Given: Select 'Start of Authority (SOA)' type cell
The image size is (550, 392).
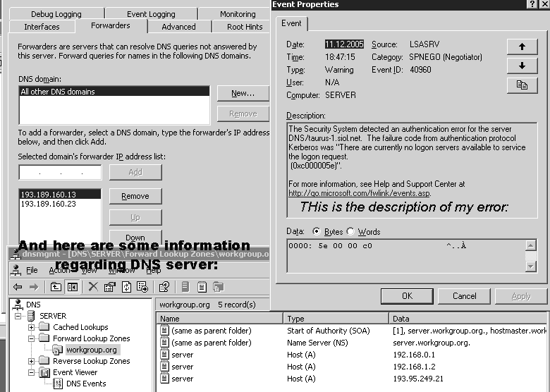Looking at the screenshot, I should (329, 330).
